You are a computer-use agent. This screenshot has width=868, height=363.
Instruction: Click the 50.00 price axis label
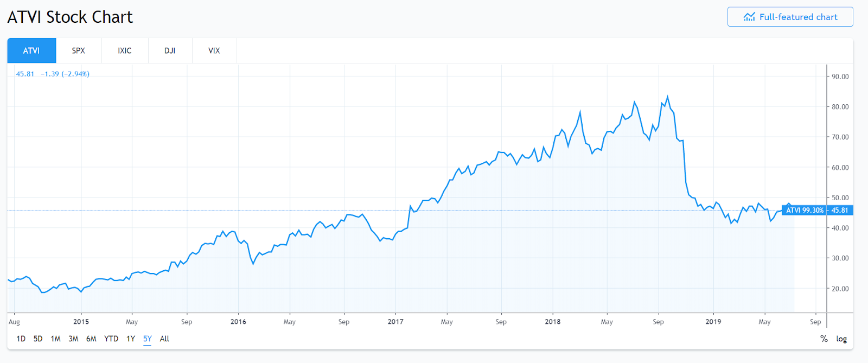click(840, 198)
